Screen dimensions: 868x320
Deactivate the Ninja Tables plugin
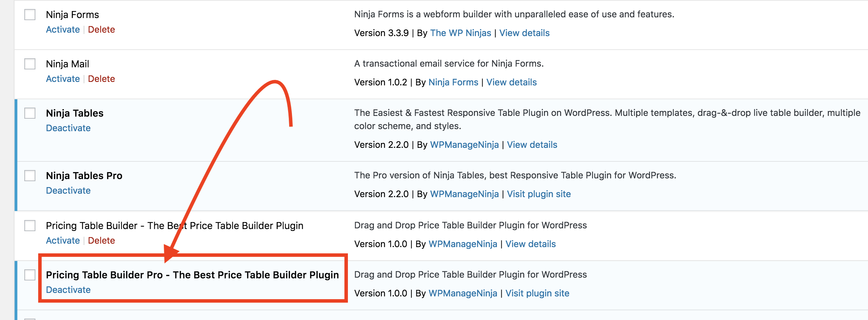[68, 128]
